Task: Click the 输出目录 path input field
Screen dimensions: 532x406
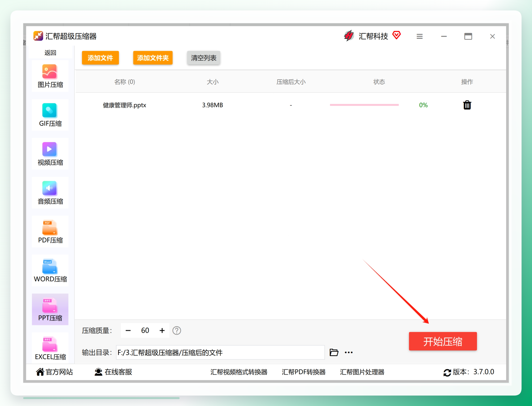Action: point(220,352)
